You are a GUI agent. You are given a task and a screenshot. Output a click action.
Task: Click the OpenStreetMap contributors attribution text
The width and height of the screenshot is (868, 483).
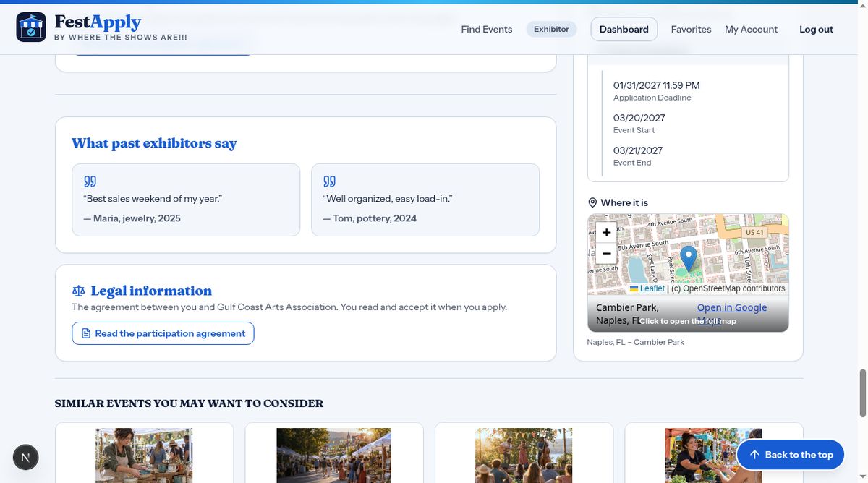point(728,288)
